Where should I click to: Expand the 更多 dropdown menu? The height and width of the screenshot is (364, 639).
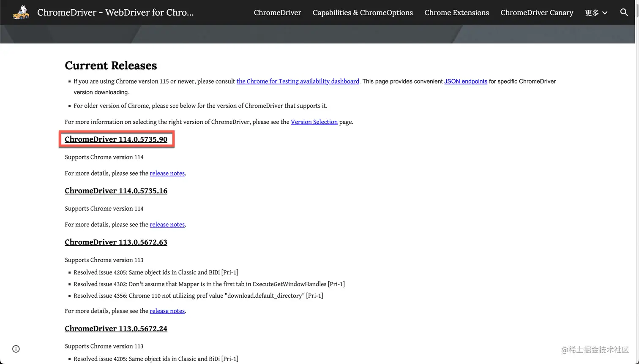[x=596, y=13]
